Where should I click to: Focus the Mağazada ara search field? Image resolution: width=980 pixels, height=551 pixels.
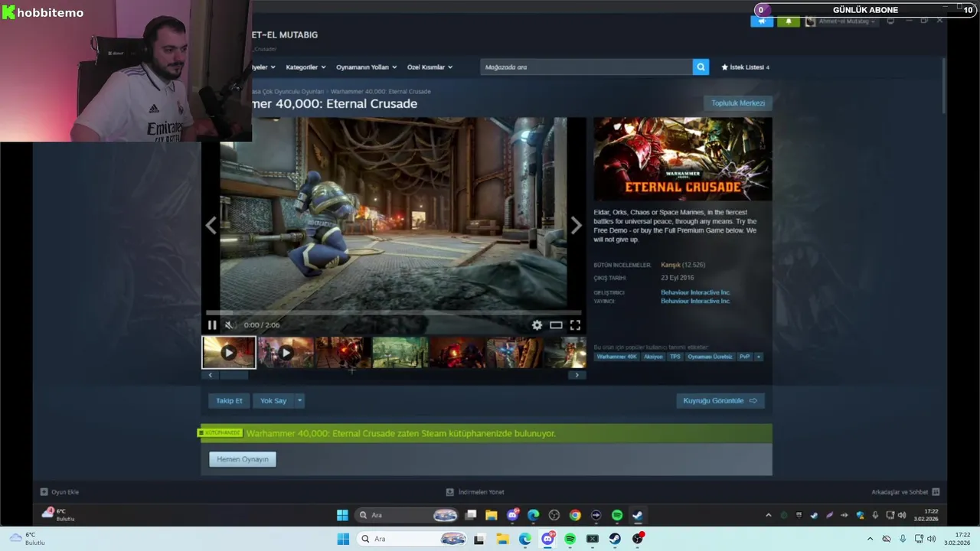(x=586, y=67)
